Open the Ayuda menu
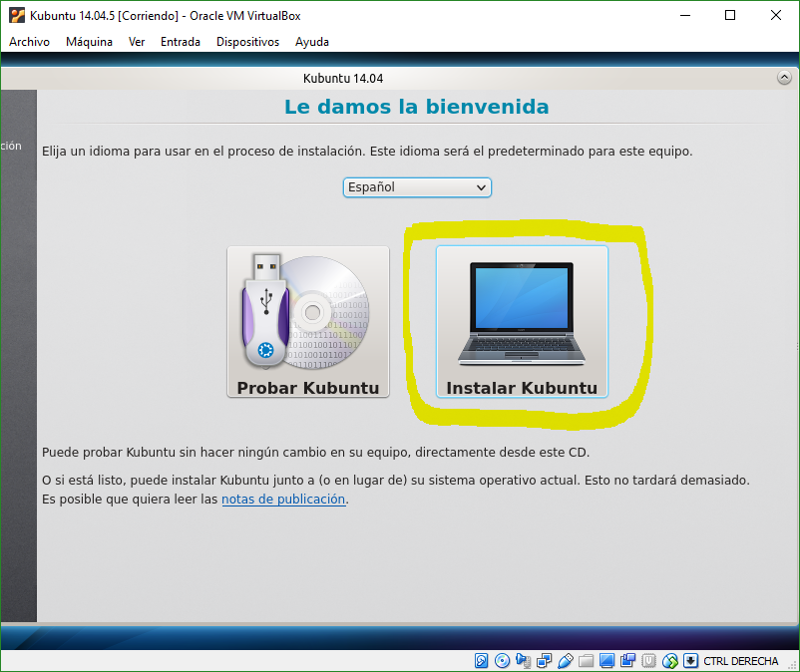Screen dimensions: 800x672 (x=311, y=42)
